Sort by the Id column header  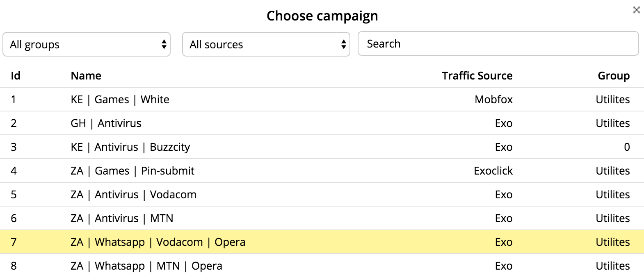(16, 76)
